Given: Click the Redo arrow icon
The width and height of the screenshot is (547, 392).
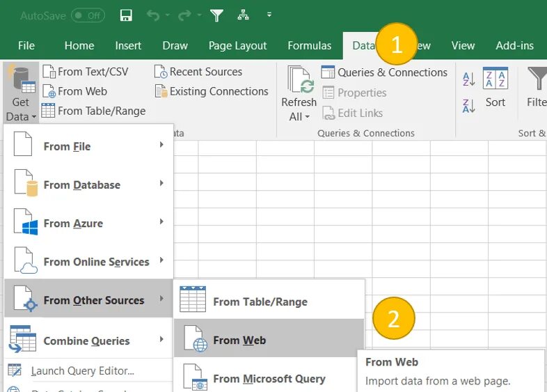Looking at the screenshot, I should tap(184, 15).
